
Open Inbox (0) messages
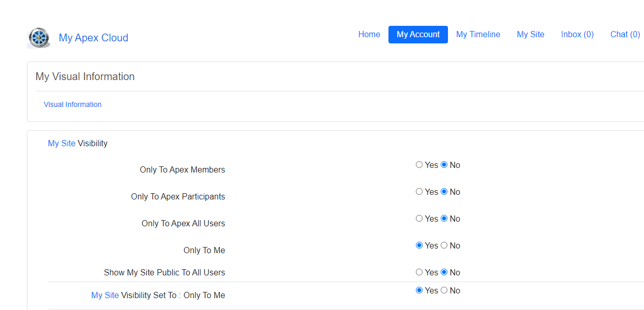577,35
